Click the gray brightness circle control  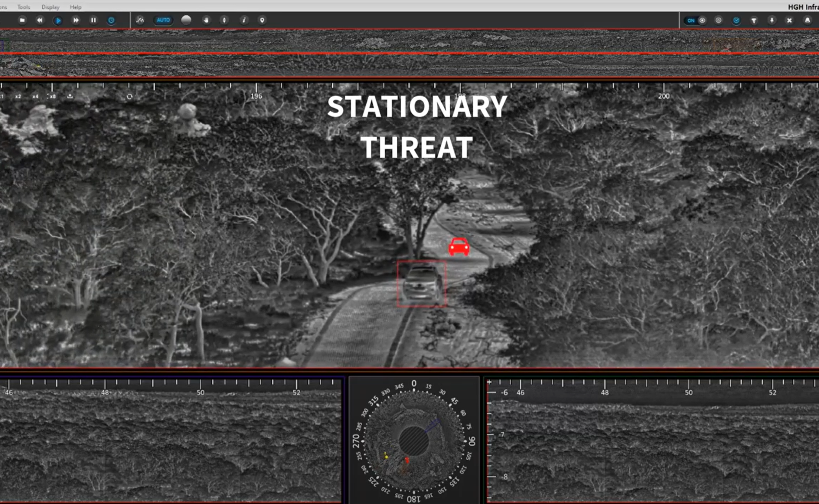[x=187, y=20]
